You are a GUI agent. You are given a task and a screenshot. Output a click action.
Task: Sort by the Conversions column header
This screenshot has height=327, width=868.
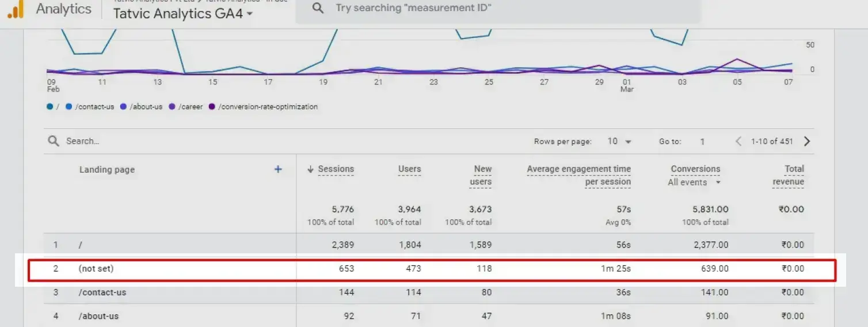[695, 169]
